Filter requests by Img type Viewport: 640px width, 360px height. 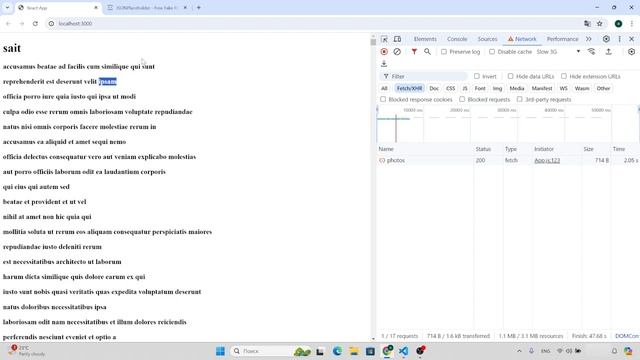pyautogui.click(x=497, y=88)
